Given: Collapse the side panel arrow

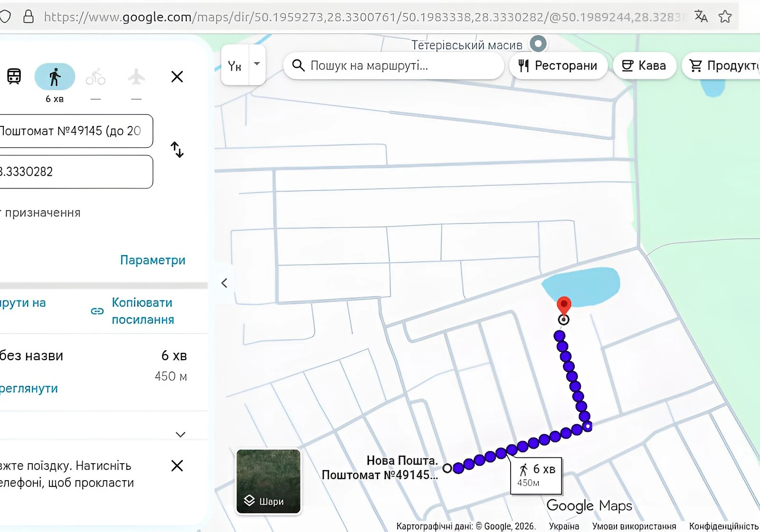Looking at the screenshot, I should (x=224, y=283).
